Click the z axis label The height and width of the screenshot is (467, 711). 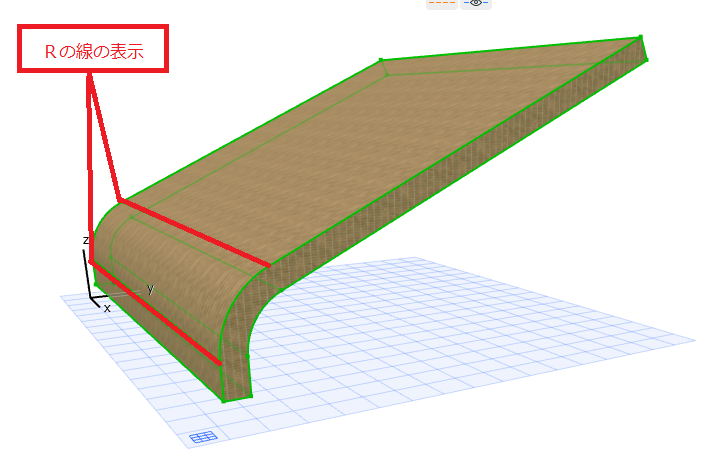tap(85, 240)
